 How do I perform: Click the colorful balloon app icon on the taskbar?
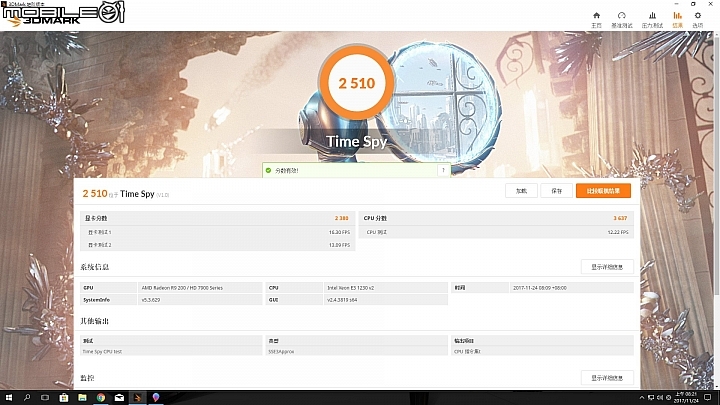(156, 398)
